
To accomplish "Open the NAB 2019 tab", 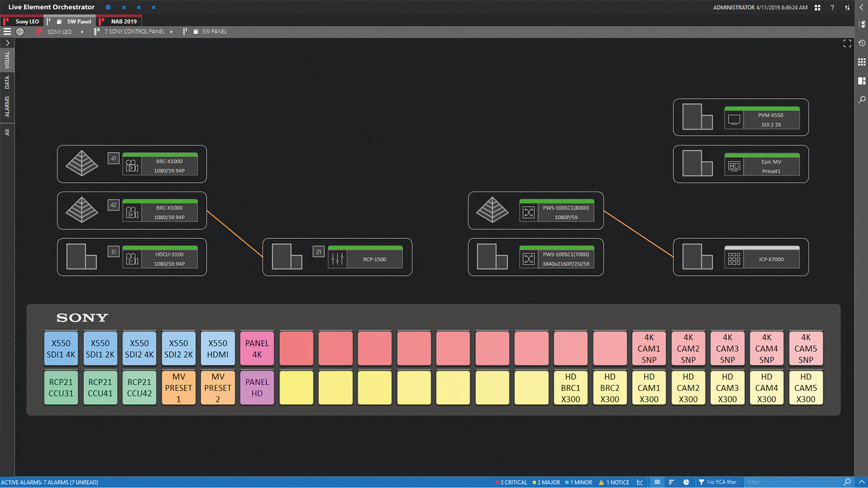I will click(x=119, y=22).
